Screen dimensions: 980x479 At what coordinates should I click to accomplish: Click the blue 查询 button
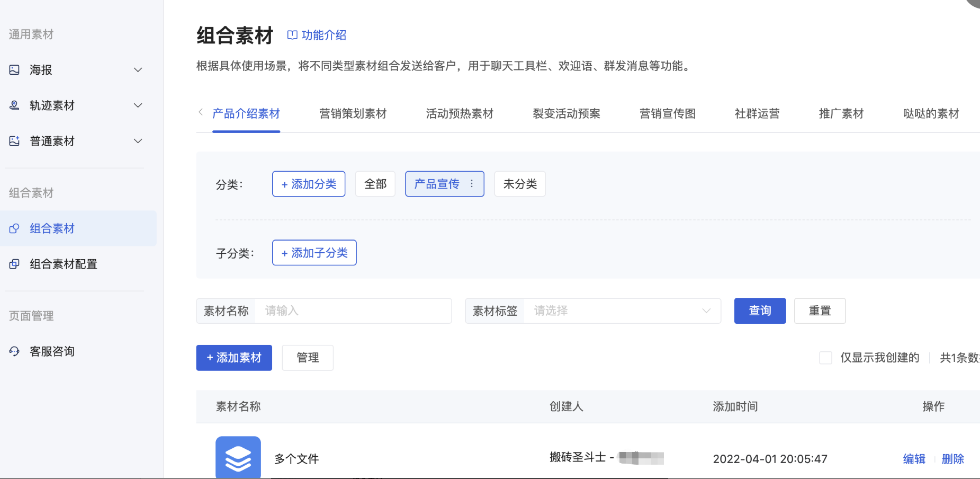click(x=760, y=311)
